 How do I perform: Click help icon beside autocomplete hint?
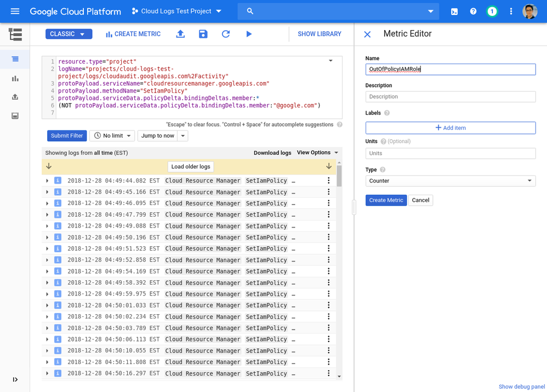point(339,124)
